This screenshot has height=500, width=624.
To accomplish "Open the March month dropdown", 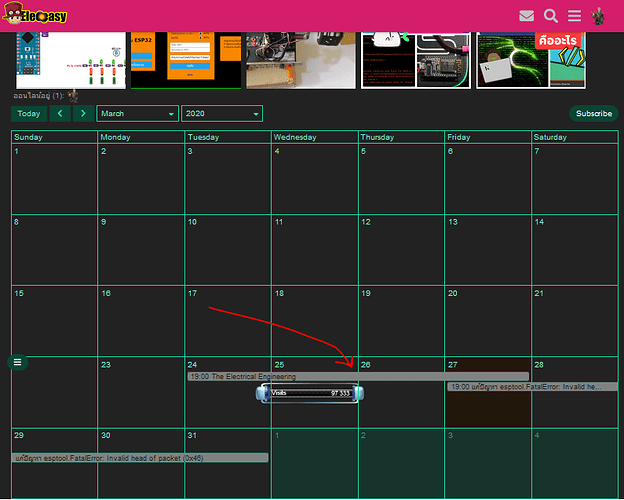I will pyautogui.click(x=137, y=113).
